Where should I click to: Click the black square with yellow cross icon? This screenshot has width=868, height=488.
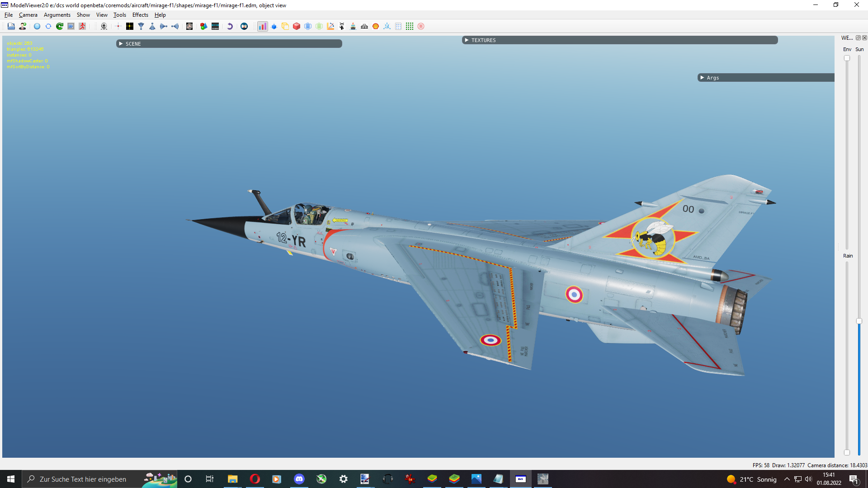(130, 26)
